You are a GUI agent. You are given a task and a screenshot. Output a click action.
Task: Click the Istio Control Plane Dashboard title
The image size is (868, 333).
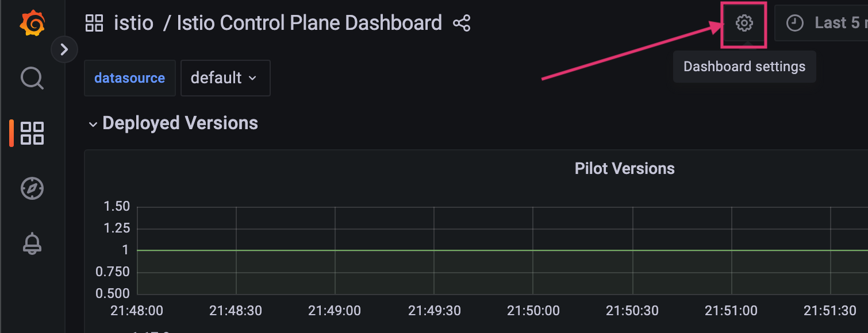click(x=309, y=23)
